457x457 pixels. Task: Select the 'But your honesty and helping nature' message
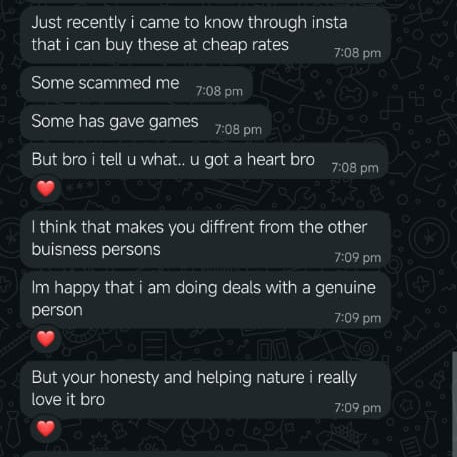click(205, 389)
